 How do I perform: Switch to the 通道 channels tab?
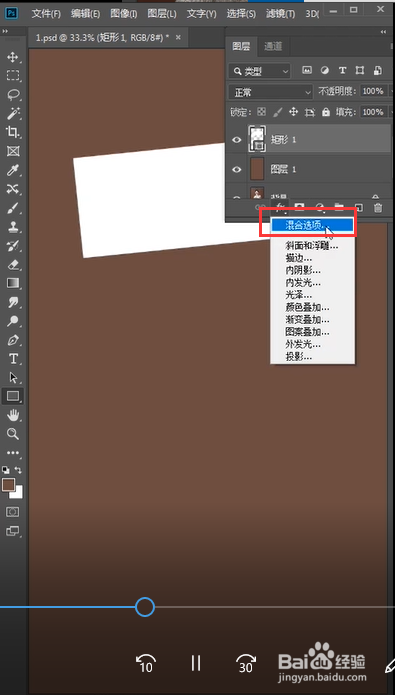272,47
